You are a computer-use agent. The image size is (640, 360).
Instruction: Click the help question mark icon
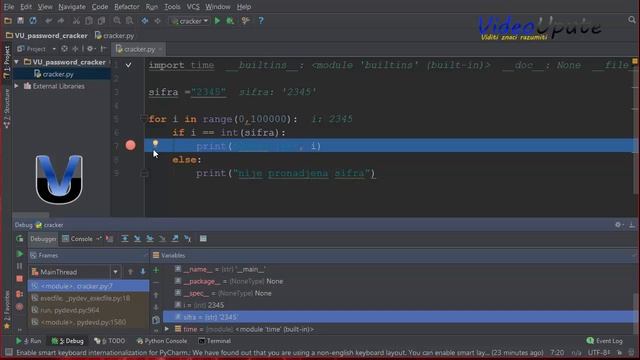click(261, 21)
